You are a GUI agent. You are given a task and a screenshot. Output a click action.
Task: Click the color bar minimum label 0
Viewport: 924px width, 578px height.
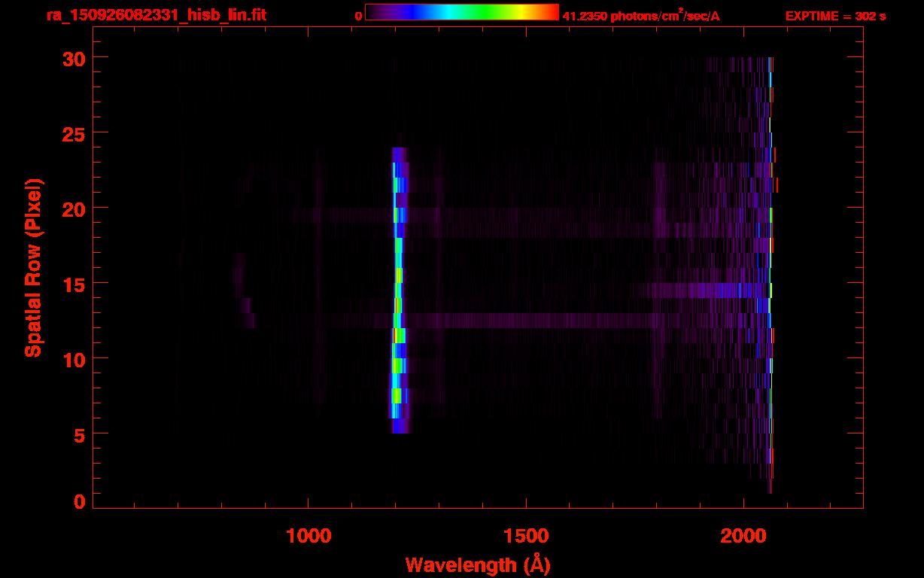[359, 16]
